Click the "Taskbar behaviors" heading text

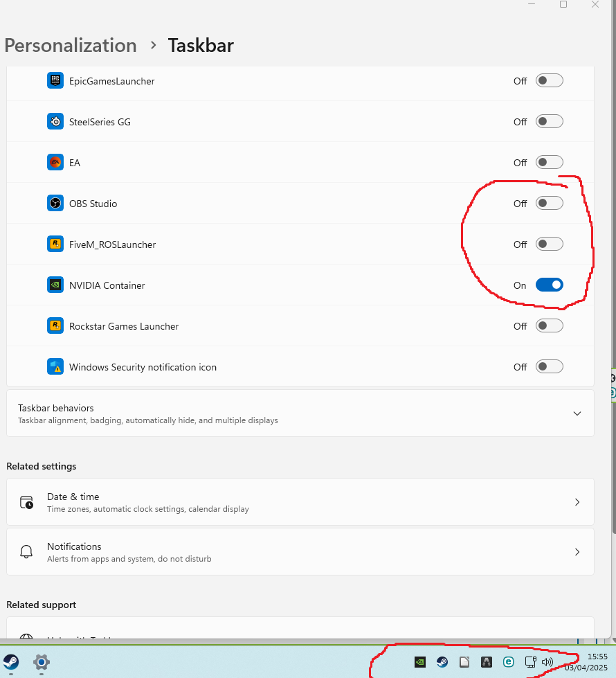56,408
